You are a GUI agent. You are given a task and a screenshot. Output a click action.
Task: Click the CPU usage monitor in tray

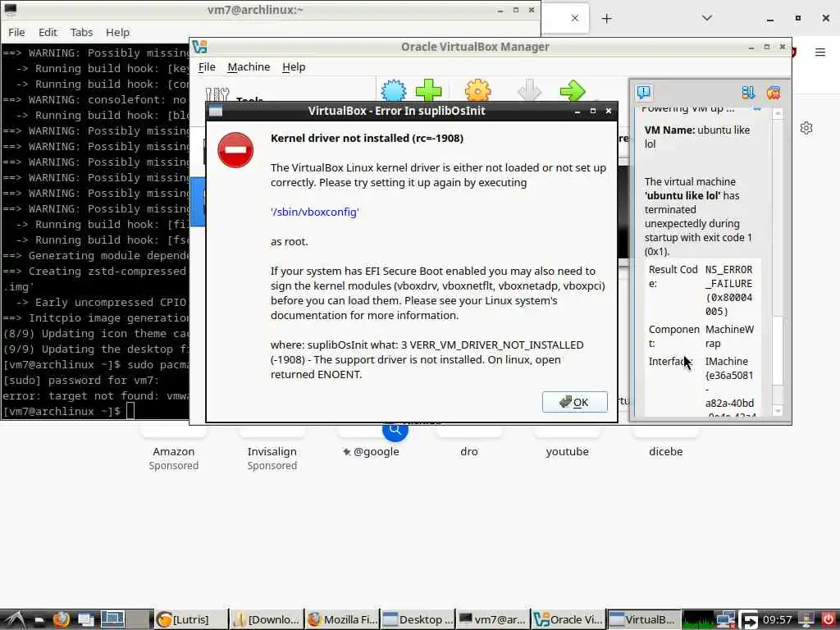699,620
